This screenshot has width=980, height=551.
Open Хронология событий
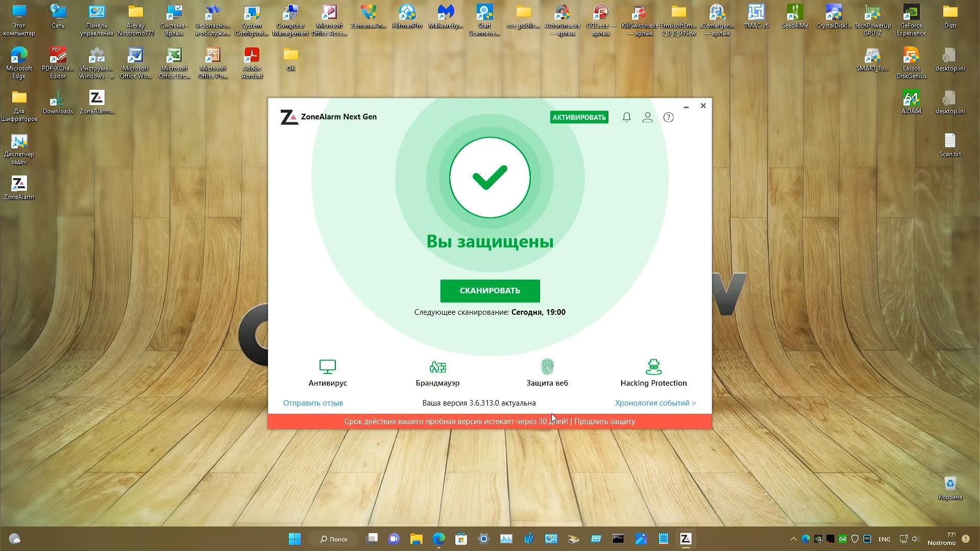[x=655, y=403]
